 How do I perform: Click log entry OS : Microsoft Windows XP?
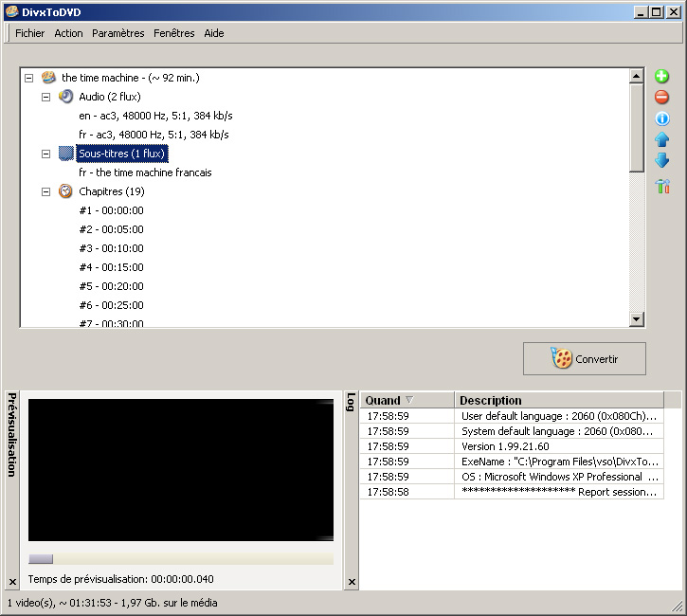(x=559, y=477)
